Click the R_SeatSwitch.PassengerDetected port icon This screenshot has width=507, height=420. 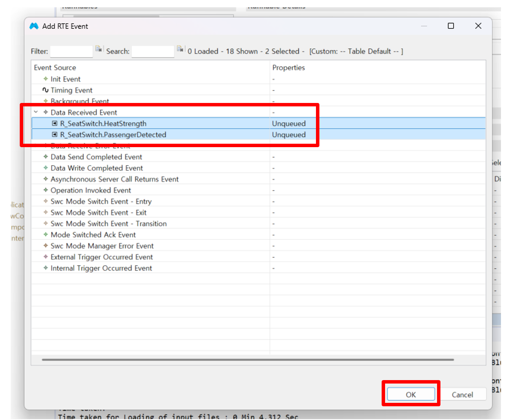55,135
